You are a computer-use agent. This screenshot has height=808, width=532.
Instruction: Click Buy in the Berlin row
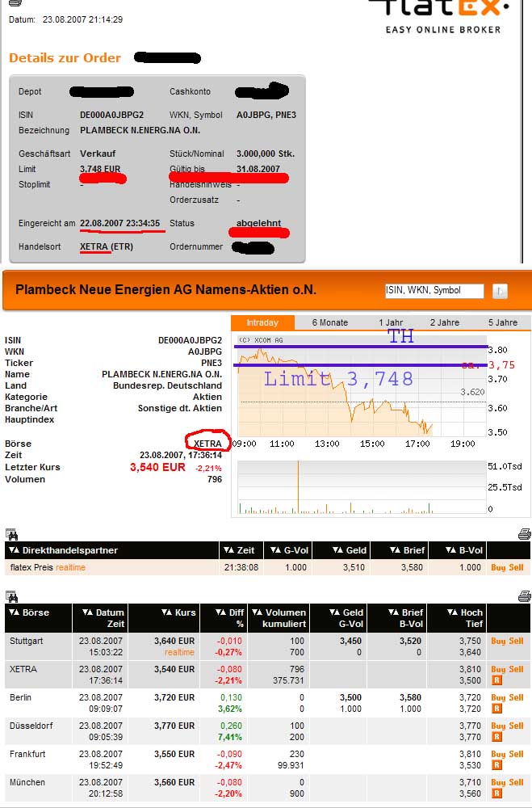click(498, 698)
